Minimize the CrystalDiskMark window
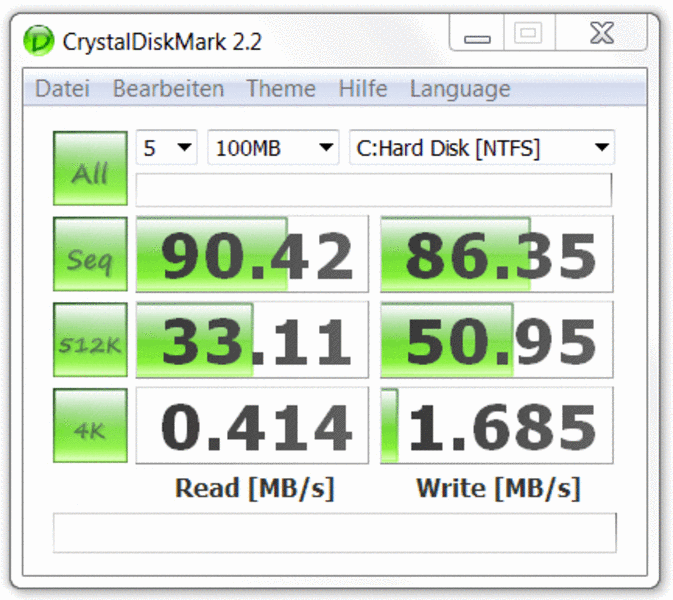Screen dimensions: 673x600 coord(477,33)
